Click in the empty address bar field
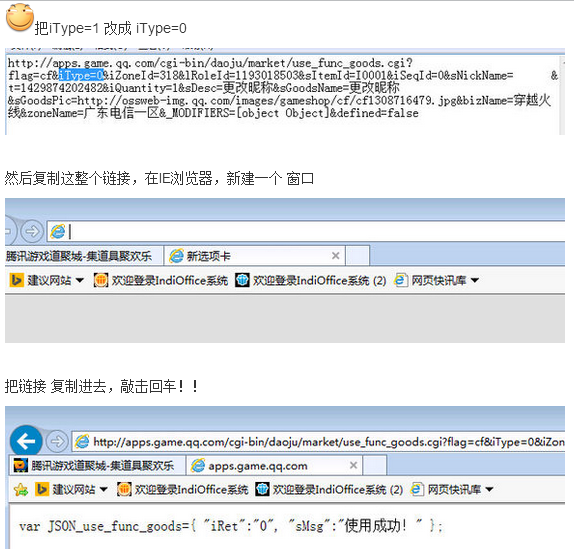Viewport: 574px width, 549px height. pyautogui.click(x=306, y=231)
